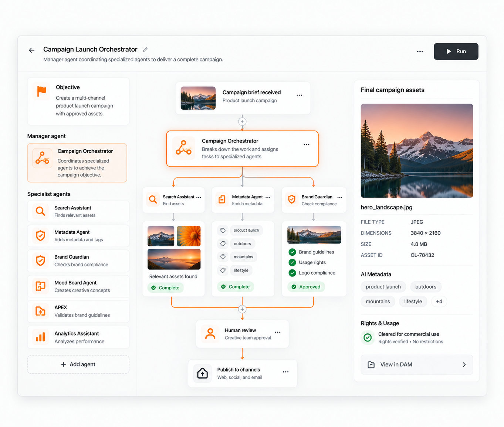Click the Campaign Orchestrator node icon in the flow
504x427 pixels.
[184, 148]
